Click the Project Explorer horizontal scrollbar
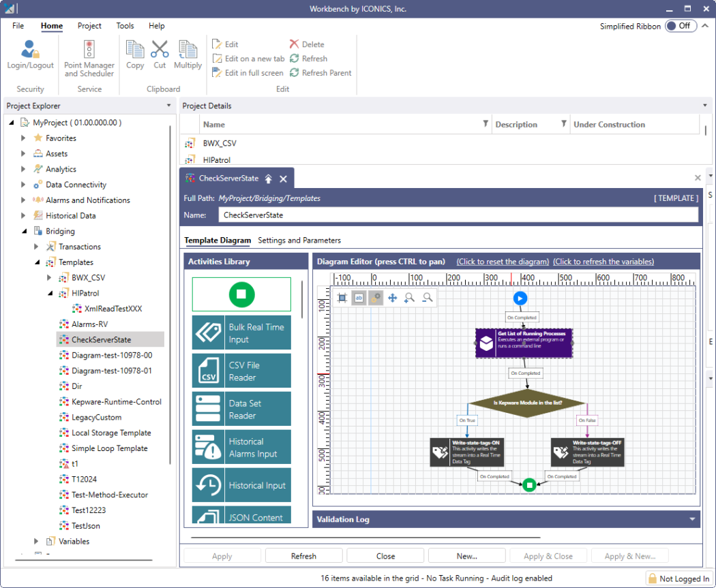This screenshot has width=716, height=588. point(84,559)
